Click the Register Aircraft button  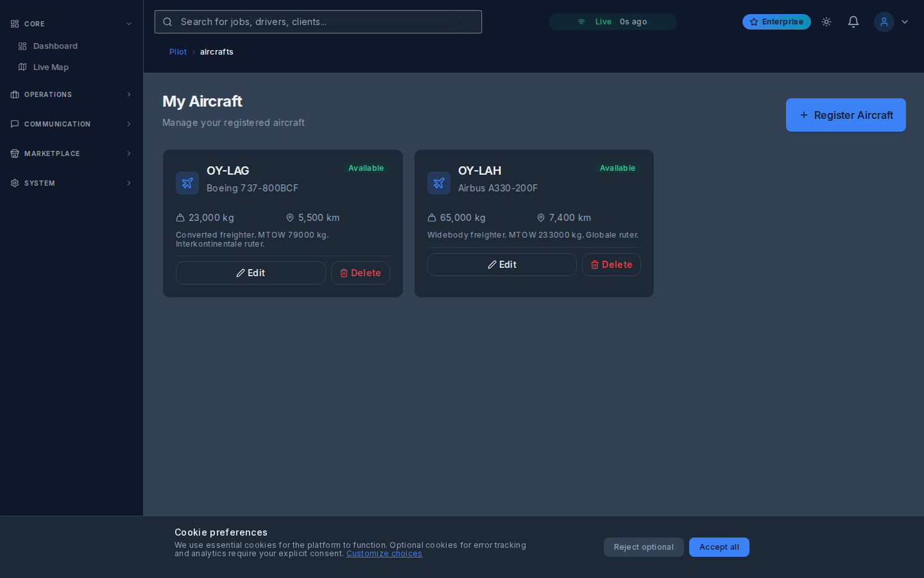click(846, 115)
